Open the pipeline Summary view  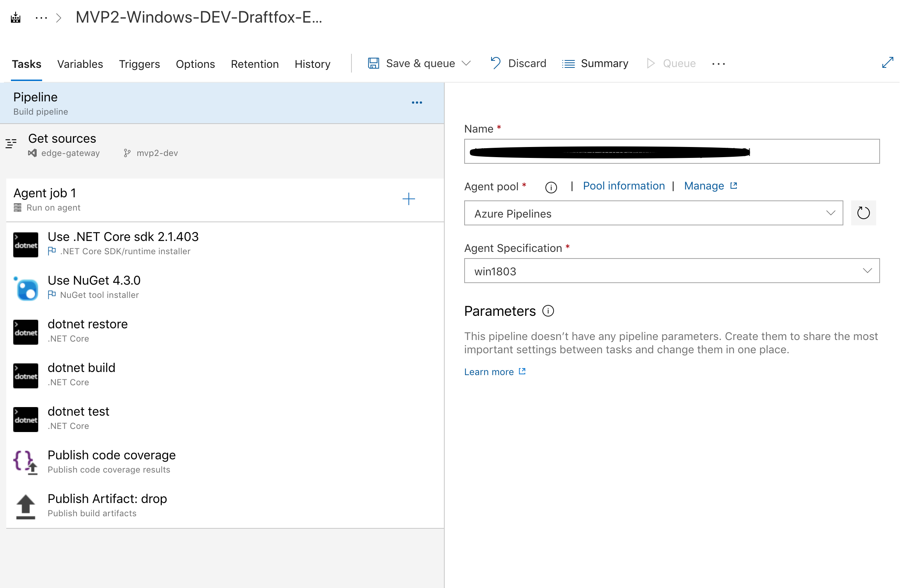594,63
